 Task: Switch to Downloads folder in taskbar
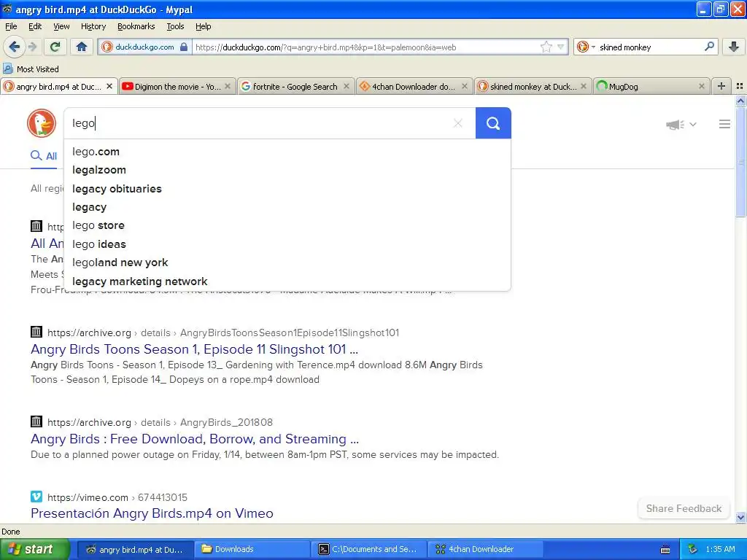252,549
